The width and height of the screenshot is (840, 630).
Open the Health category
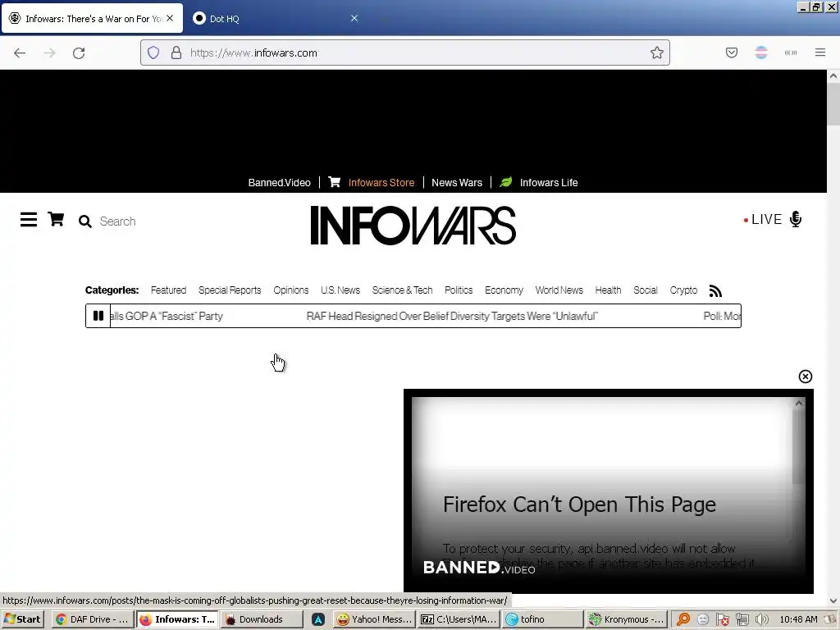click(608, 290)
